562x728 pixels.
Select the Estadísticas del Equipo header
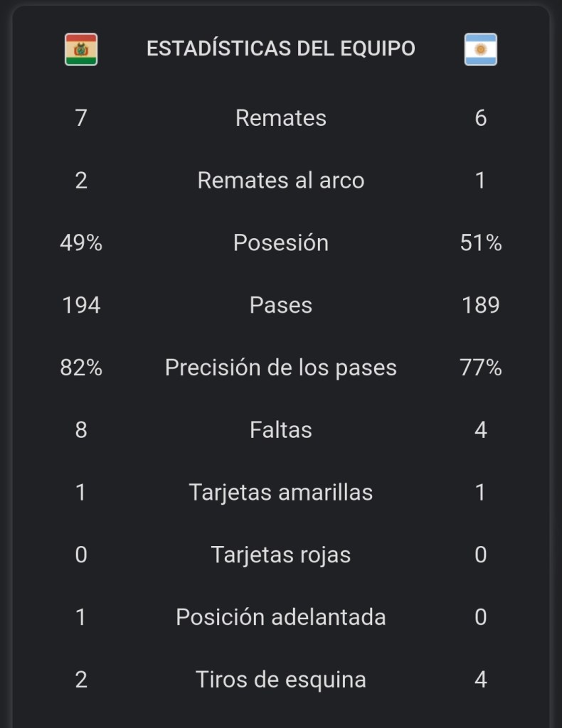(281, 48)
